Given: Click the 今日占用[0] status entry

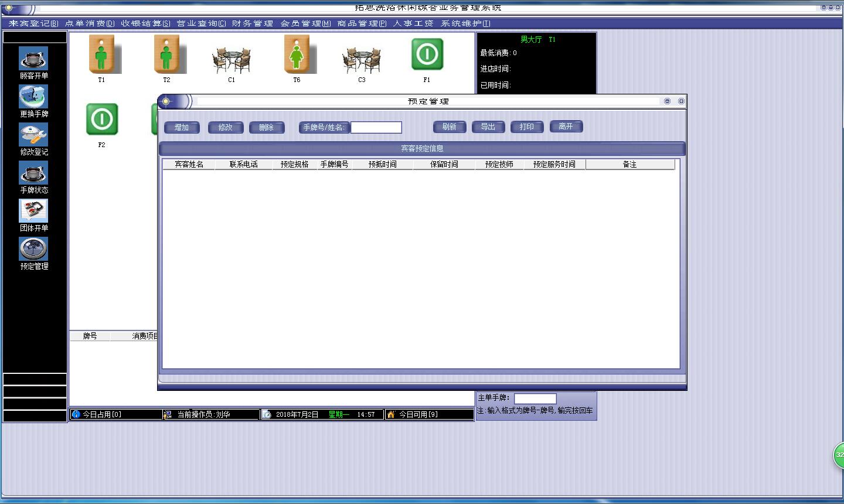Looking at the screenshot, I should point(102,414).
